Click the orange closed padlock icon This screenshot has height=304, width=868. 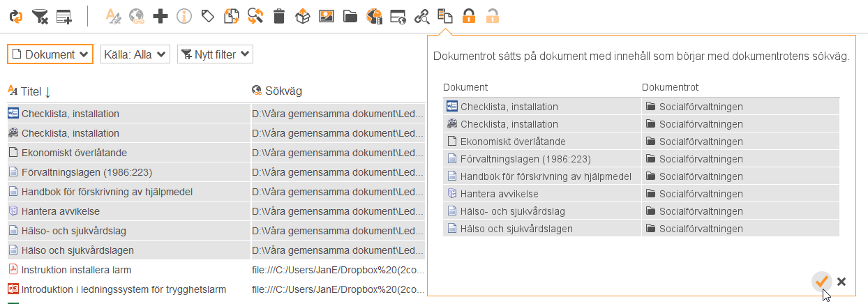click(x=469, y=16)
